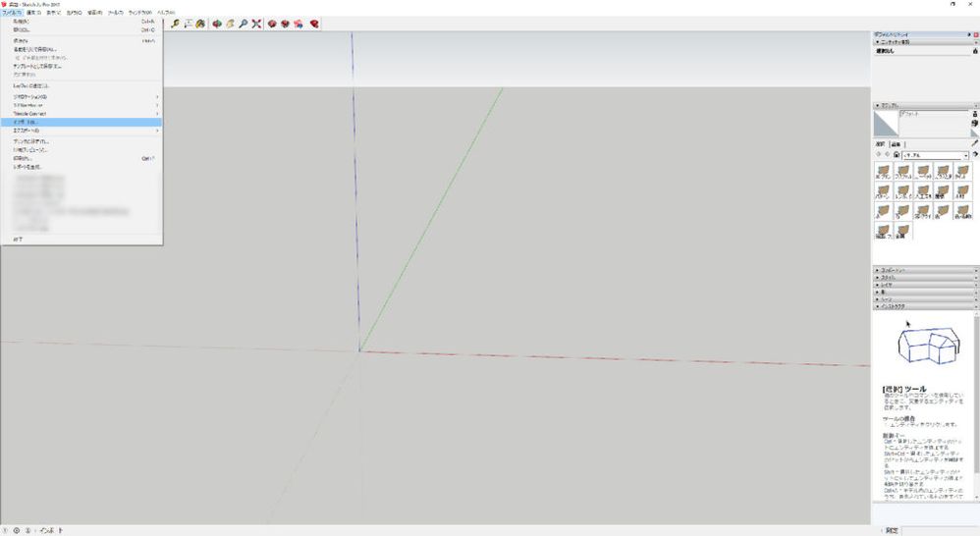Choose 開く in the File menu
980x536 pixels.
pyautogui.click(x=82, y=29)
